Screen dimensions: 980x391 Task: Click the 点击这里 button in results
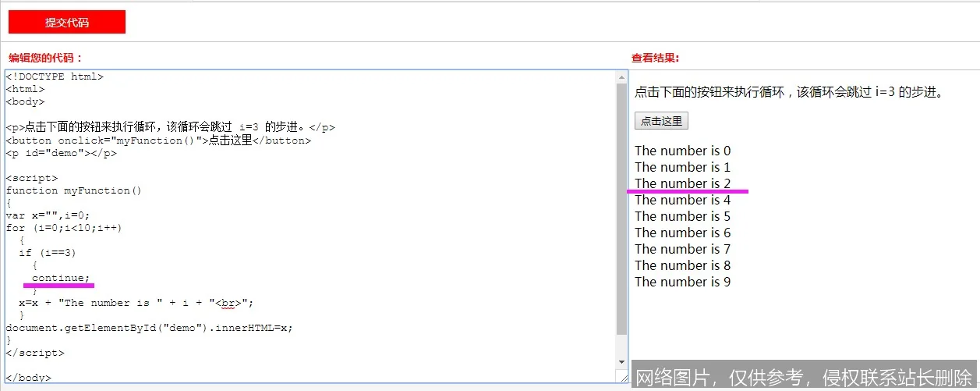tap(661, 121)
